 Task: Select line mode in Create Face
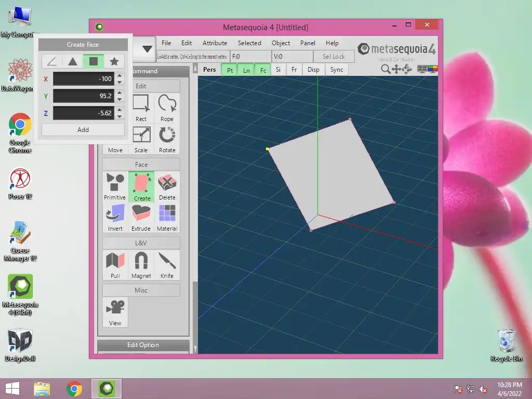coord(52,61)
